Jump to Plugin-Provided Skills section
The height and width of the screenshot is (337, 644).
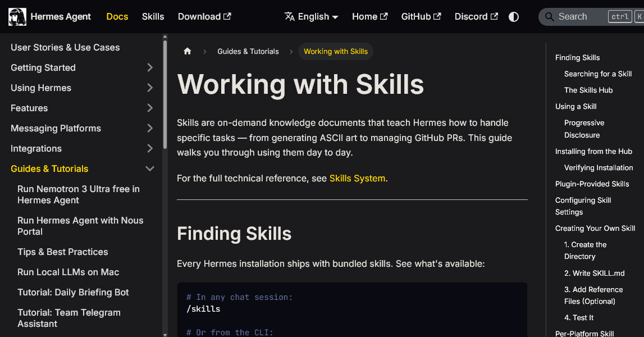pos(592,184)
